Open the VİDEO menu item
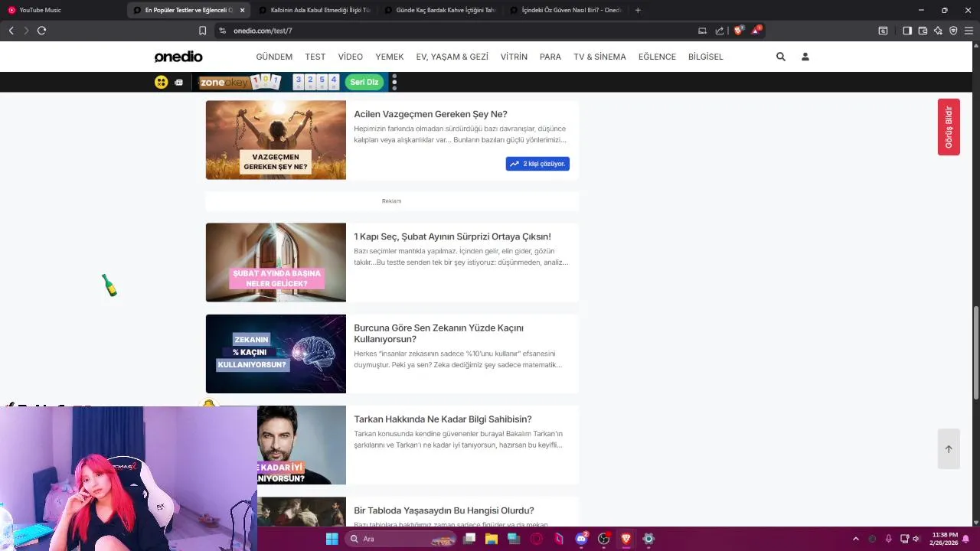 tap(351, 57)
